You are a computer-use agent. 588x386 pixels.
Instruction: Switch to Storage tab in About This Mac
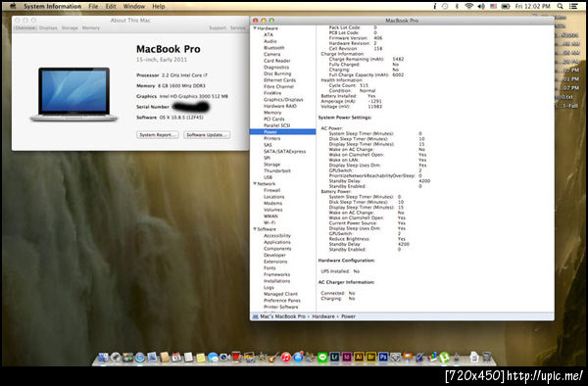pyautogui.click(x=70, y=27)
